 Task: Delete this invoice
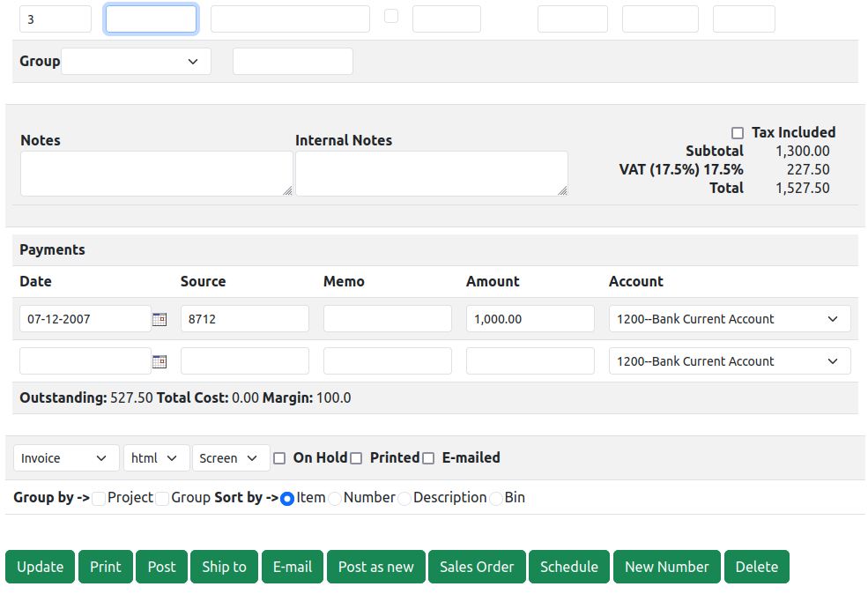(x=757, y=567)
